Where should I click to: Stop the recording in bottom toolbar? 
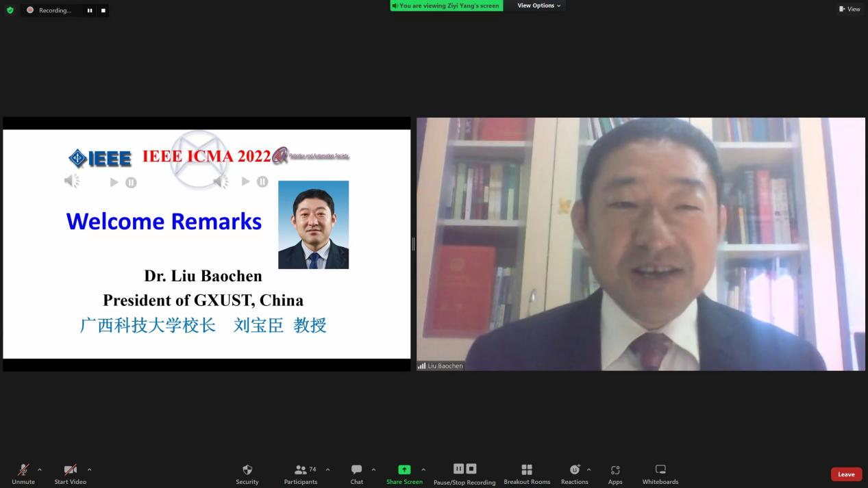tap(471, 469)
